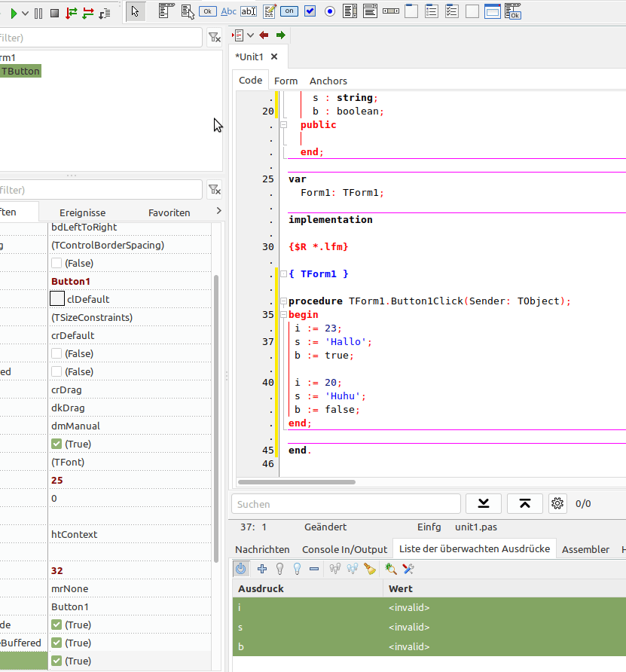Open the watch properties tool icon
626x672 pixels.
pos(408,569)
